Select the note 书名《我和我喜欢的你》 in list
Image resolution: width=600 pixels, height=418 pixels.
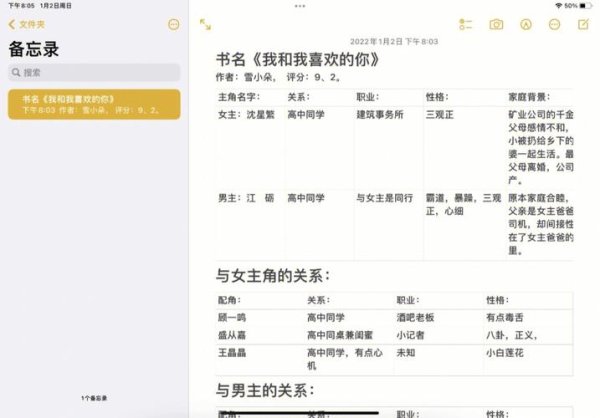(94, 104)
